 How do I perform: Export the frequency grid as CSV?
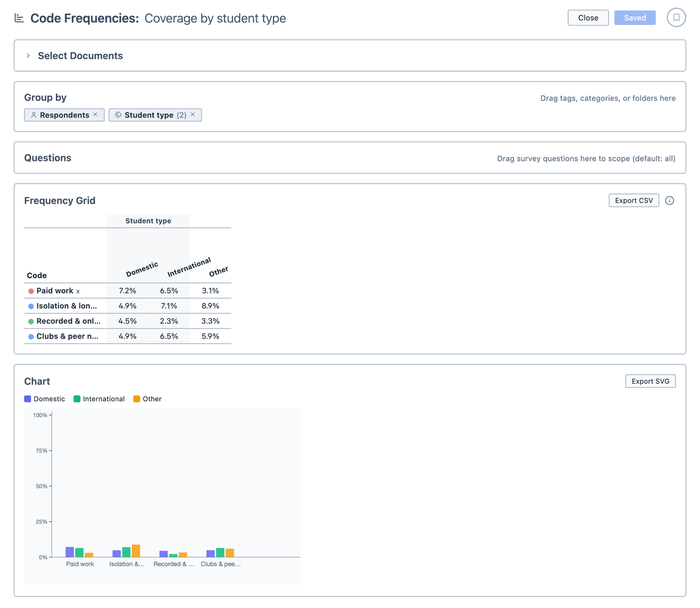click(634, 201)
